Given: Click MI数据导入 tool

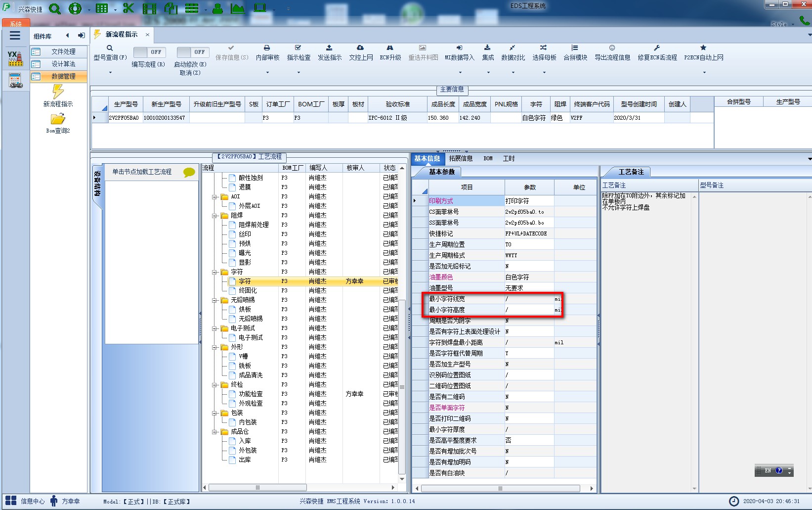Looking at the screenshot, I should (x=459, y=53).
